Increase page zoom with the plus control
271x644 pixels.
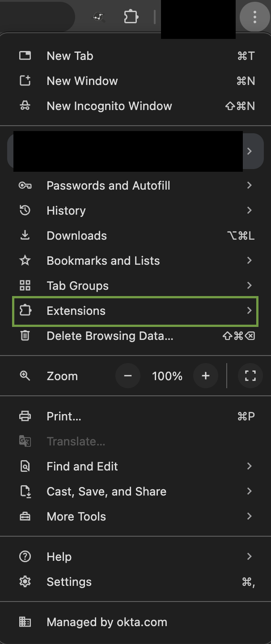206,376
